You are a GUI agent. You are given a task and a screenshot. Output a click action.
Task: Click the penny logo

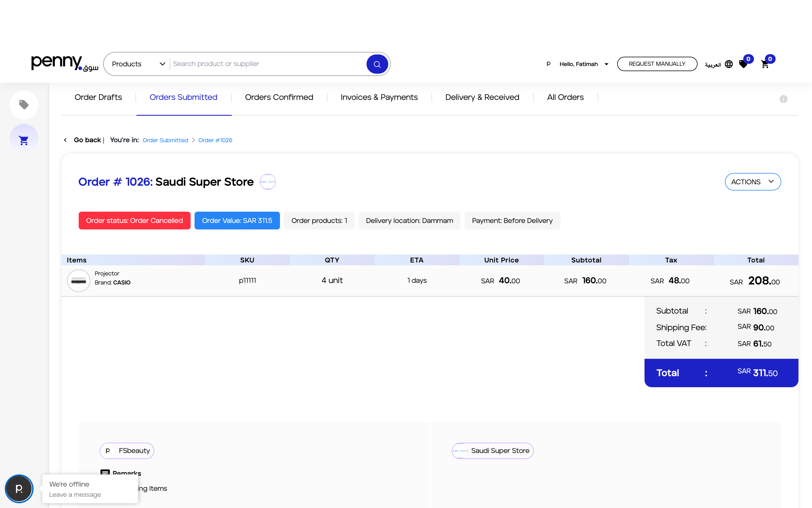click(65, 63)
